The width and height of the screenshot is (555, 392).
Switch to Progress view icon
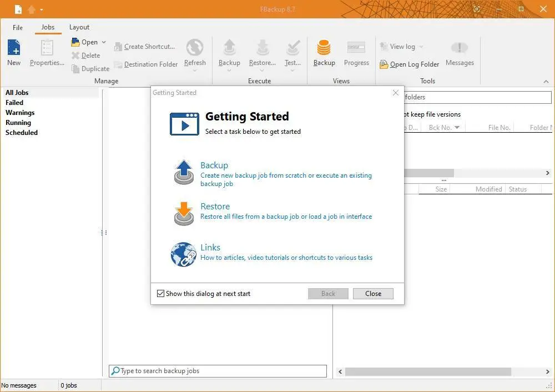(356, 47)
